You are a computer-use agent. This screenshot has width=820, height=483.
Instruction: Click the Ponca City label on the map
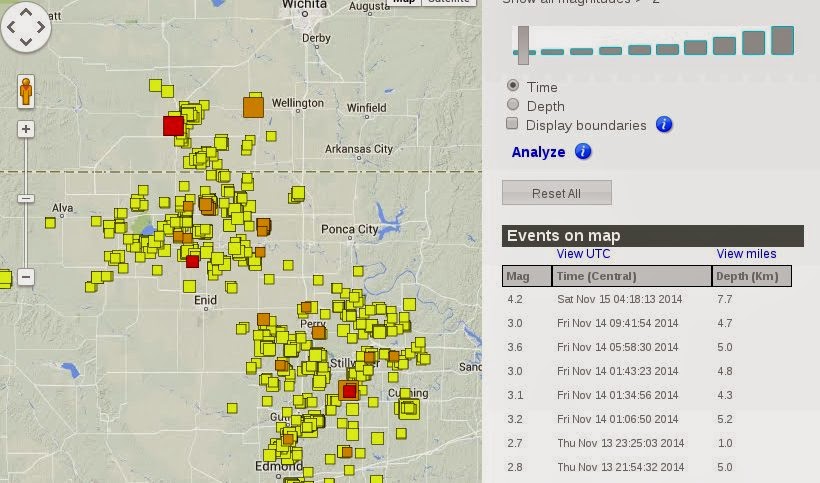point(349,229)
